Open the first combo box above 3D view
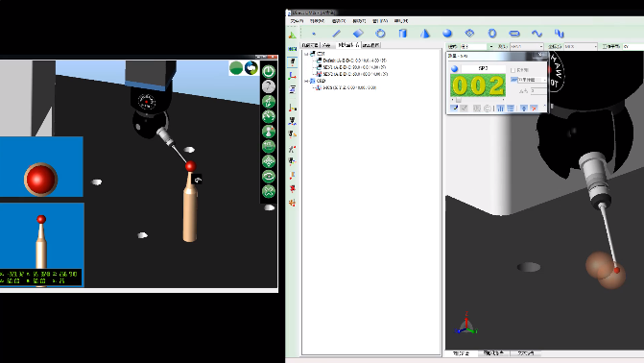Screen dimensions: 644x363 click(x=477, y=46)
